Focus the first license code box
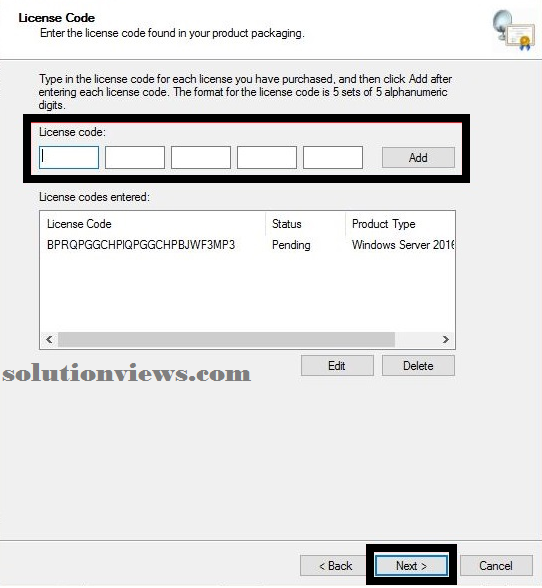The width and height of the screenshot is (542, 588). click(69, 158)
